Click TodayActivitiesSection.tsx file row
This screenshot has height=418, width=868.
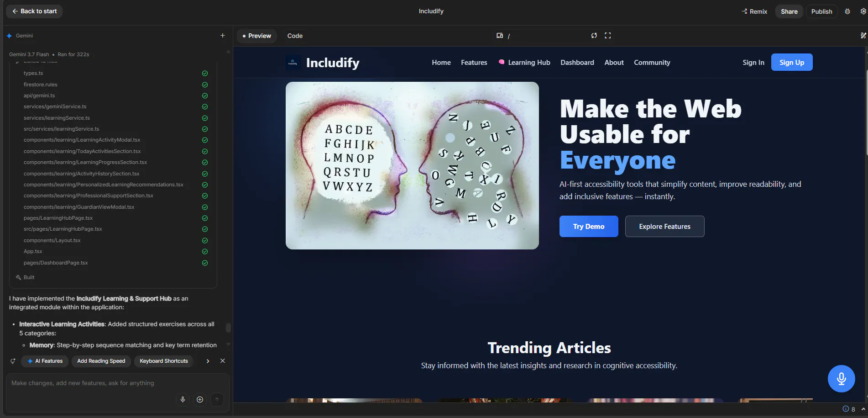[82, 152]
